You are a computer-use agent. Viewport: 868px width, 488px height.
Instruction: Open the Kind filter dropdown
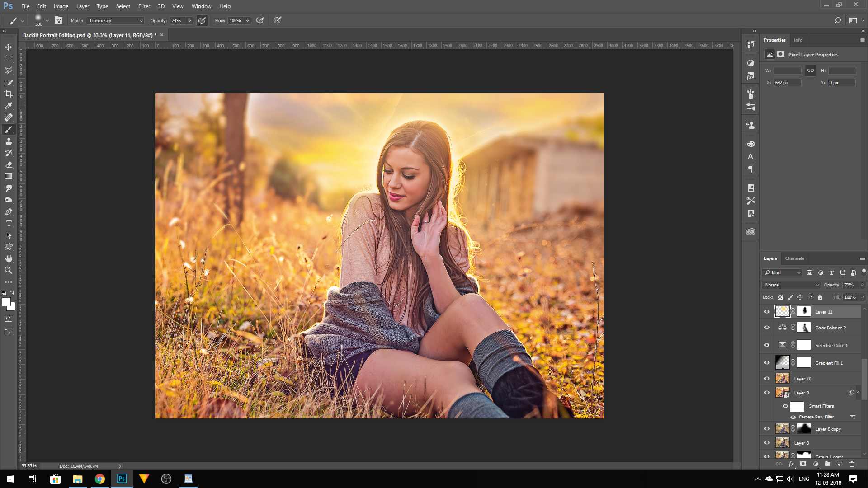point(782,272)
